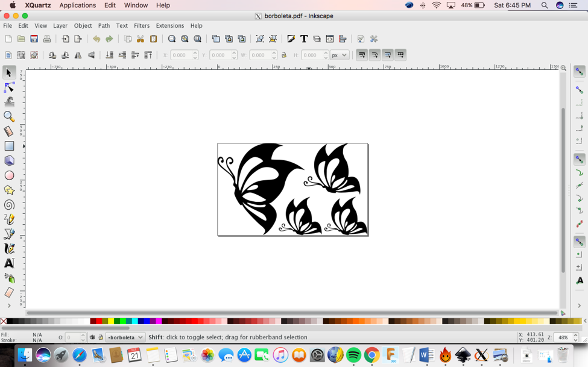588x367 pixels.
Task: Select the Zoom magnifier tool
Action: [9, 116]
